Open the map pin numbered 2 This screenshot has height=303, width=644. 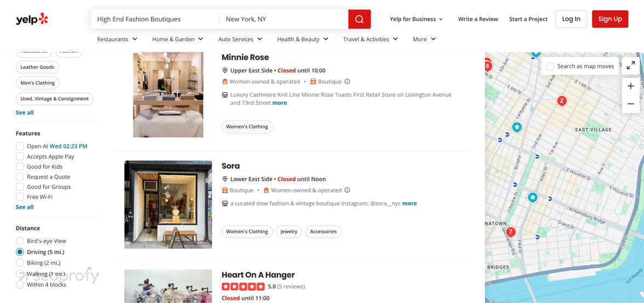click(x=561, y=101)
